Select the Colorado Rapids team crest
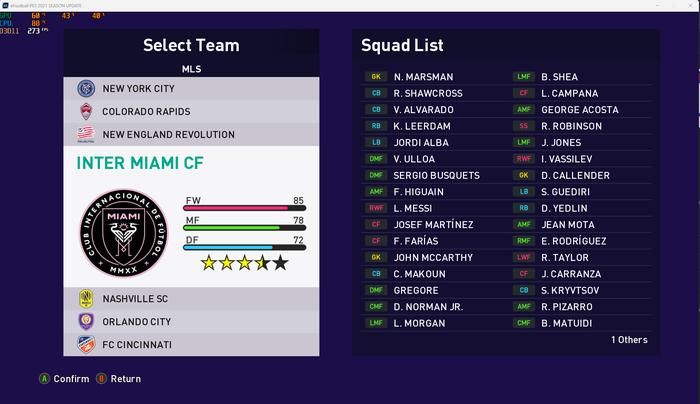Screen dimensions: 700x404 click(x=86, y=111)
